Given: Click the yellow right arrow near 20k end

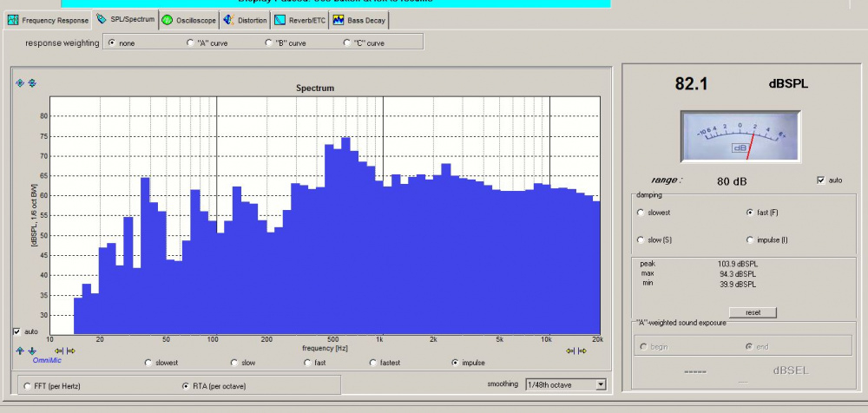Looking at the screenshot, I should click(582, 351).
